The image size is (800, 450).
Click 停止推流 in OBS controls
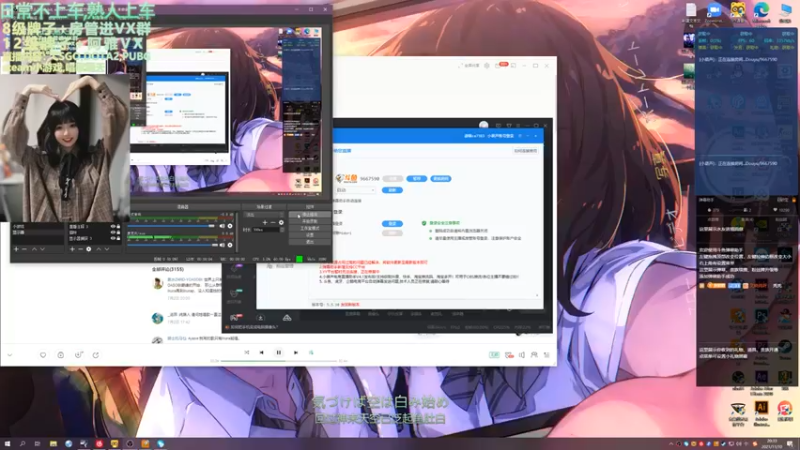[310, 215]
